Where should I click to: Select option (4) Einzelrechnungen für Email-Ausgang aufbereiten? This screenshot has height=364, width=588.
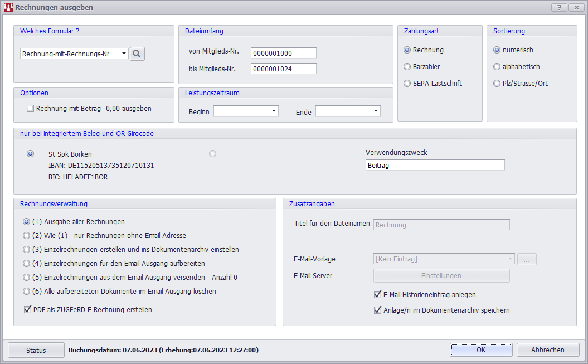(x=26, y=263)
